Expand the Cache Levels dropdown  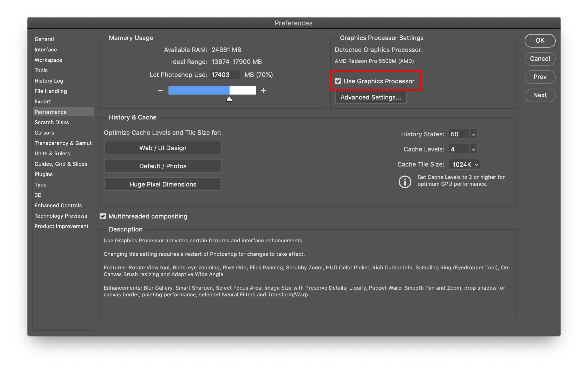click(x=473, y=149)
